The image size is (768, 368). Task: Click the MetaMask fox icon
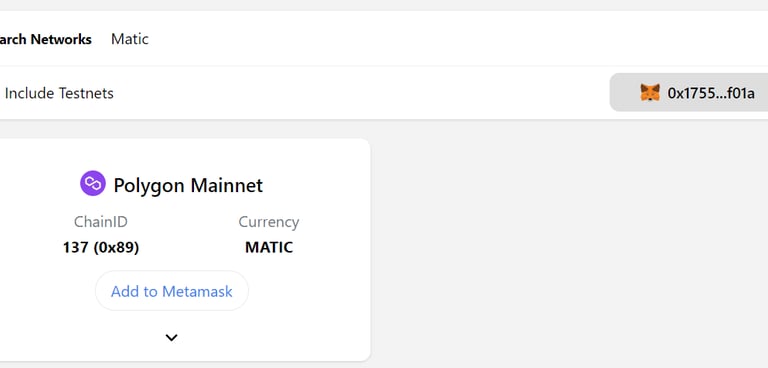tap(650, 93)
